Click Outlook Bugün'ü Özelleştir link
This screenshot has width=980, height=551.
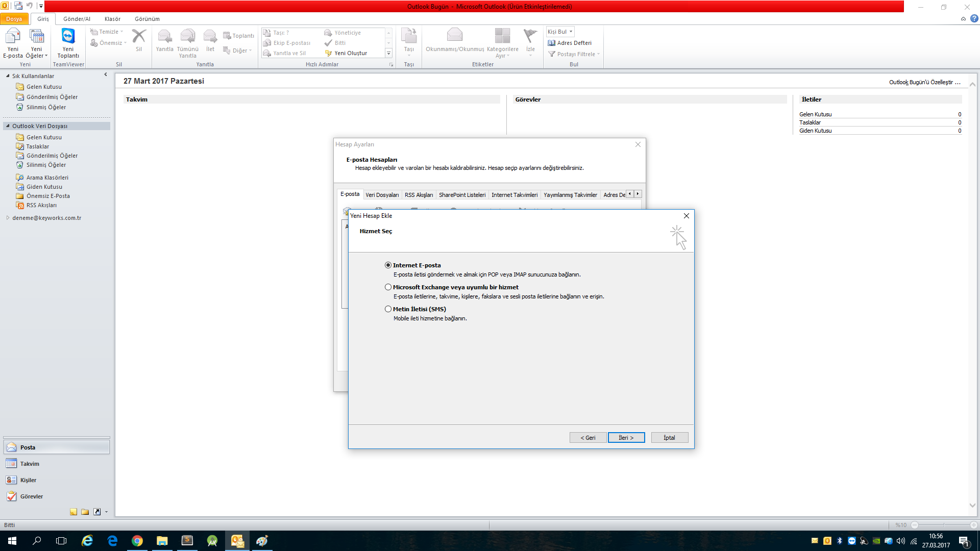click(925, 82)
